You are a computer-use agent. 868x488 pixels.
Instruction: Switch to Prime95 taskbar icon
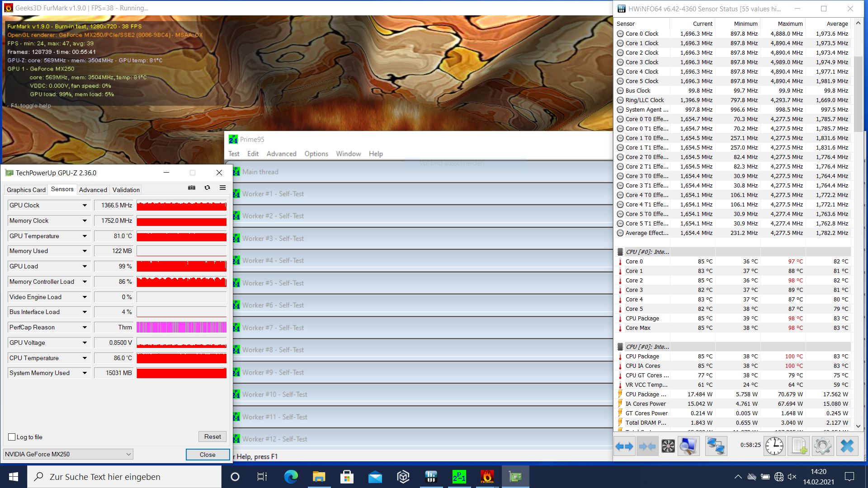pyautogui.click(x=459, y=477)
